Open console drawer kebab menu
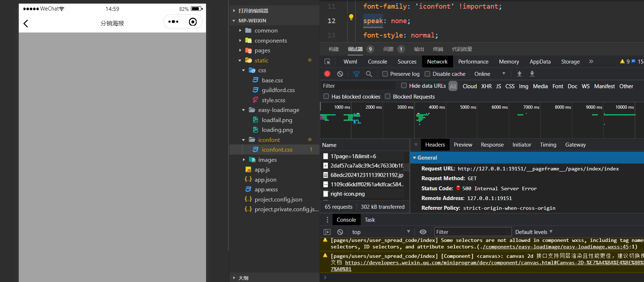644x282 pixels. tap(327, 220)
